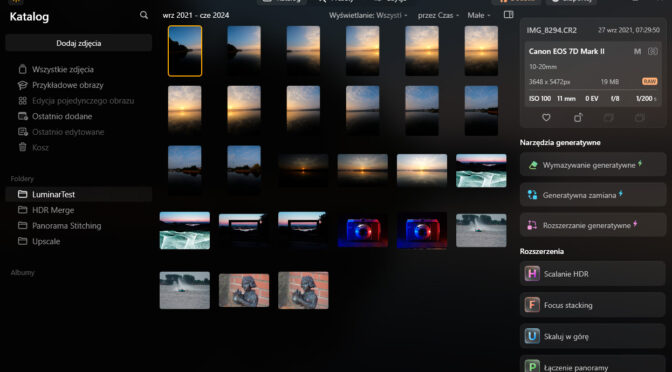Click the Generatywna zamiana swap icon

coord(533,195)
